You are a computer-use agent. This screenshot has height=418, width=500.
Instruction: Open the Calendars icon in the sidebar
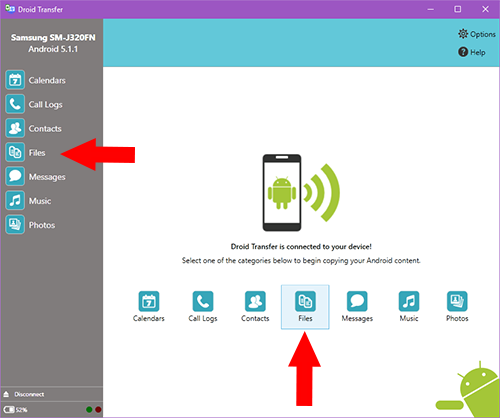point(15,80)
